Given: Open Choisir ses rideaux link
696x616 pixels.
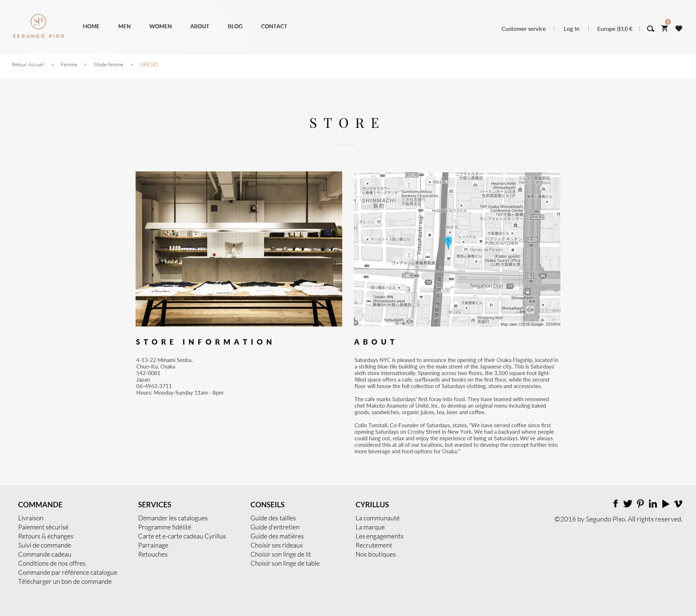Looking at the screenshot, I should point(277,545).
